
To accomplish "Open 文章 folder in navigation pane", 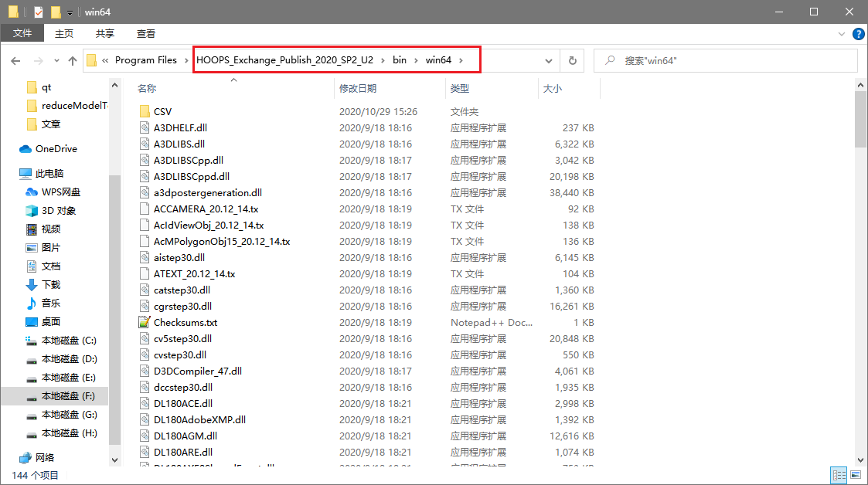I will 51,124.
